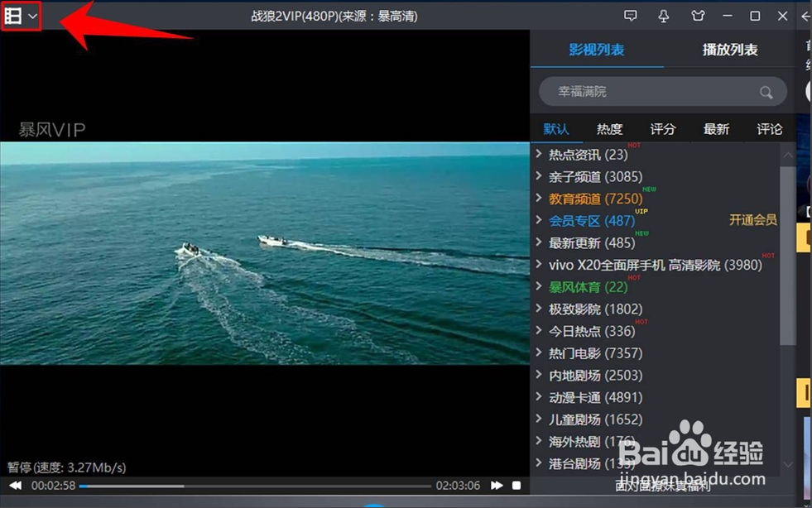Expand the 热点资讯 (23) category arrow
Screen dimensions: 812x508
click(x=539, y=153)
